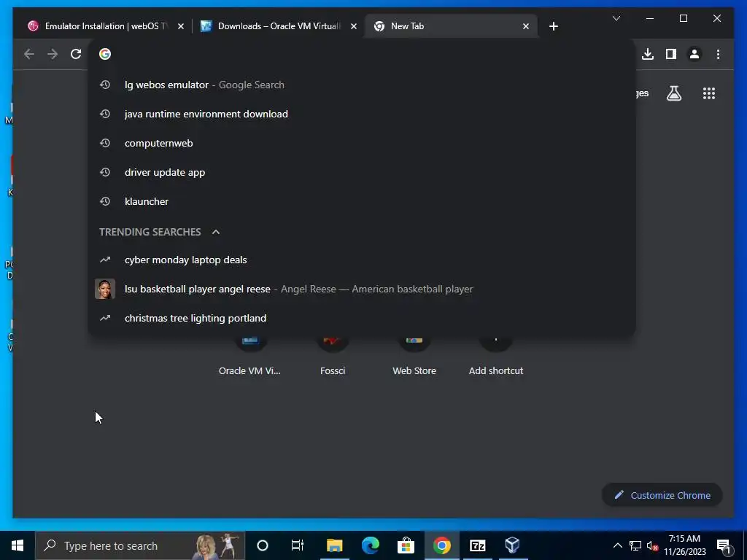Click Angel Reese thumbnail photo

pyautogui.click(x=105, y=289)
